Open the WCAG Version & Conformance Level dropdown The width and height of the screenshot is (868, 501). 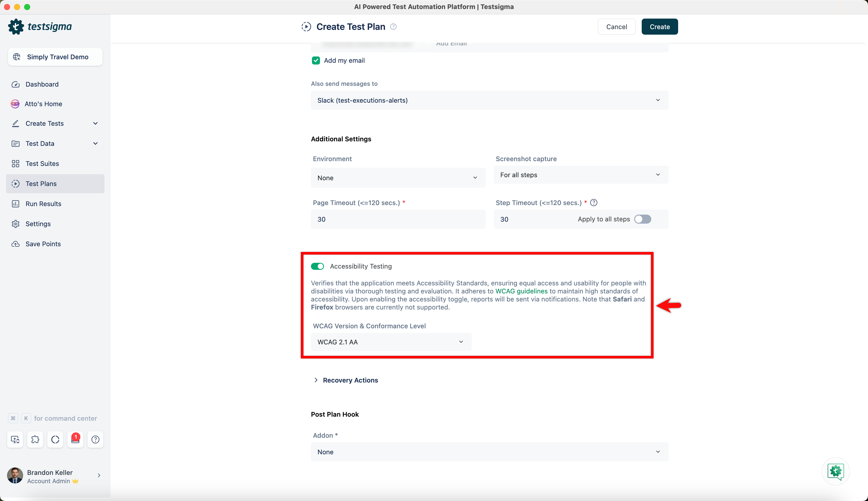391,342
